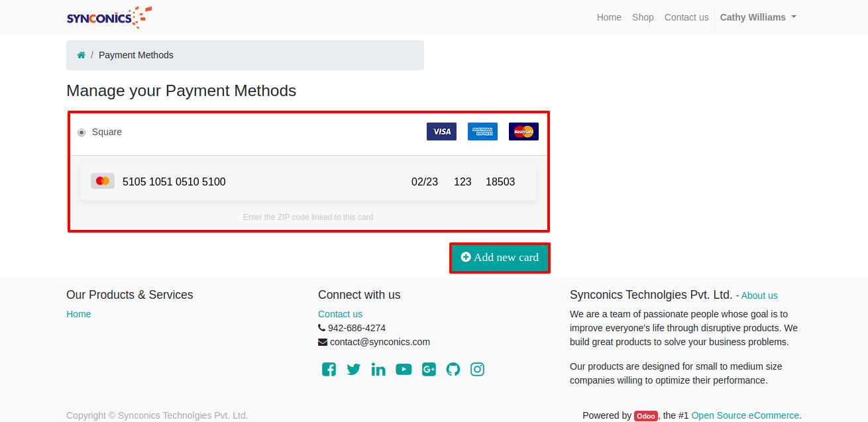Click the home icon in breadcrumb

click(x=81, y=55)
